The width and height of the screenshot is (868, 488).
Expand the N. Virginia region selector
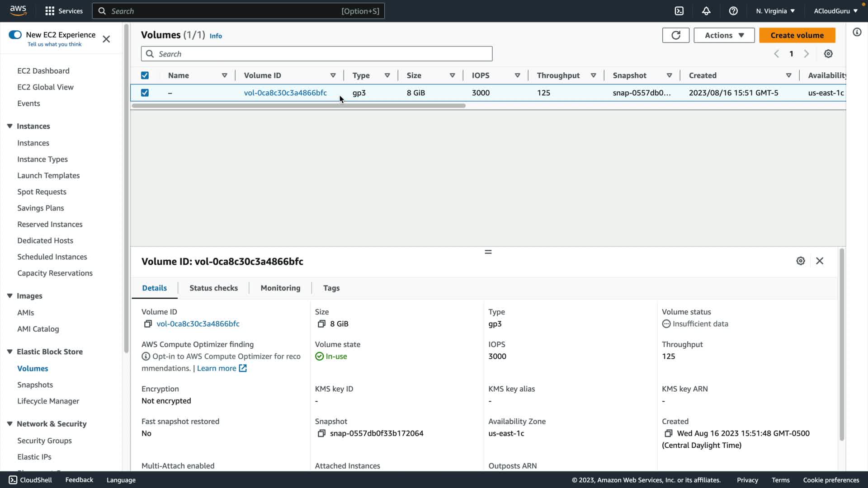coord(775,11)
